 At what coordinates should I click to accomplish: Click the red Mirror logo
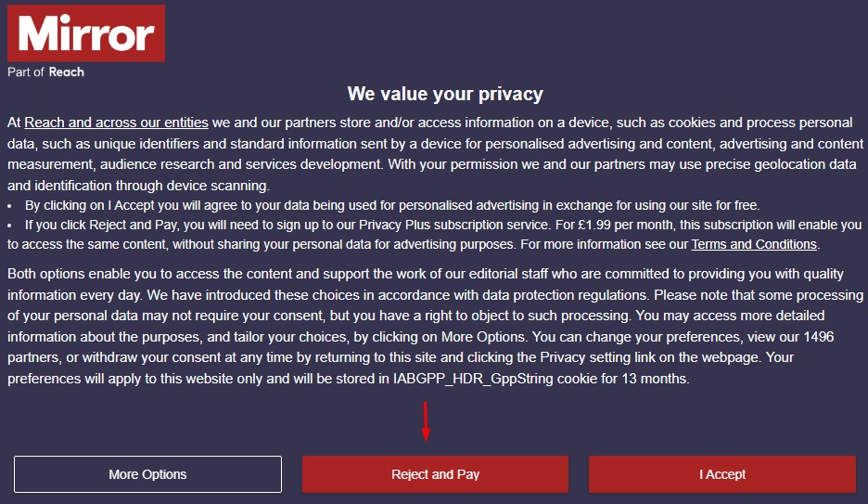click(86, 33)
